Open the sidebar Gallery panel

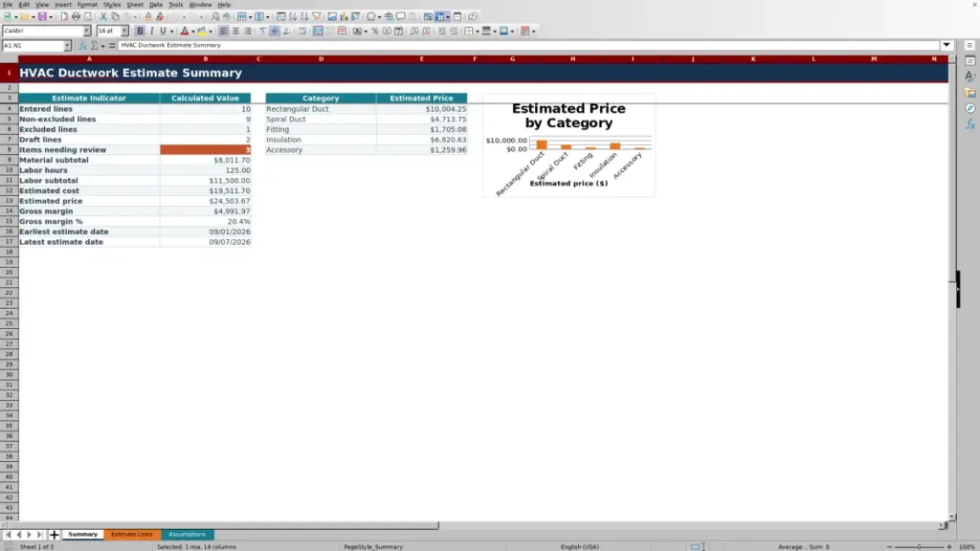(x=969, y=93)
